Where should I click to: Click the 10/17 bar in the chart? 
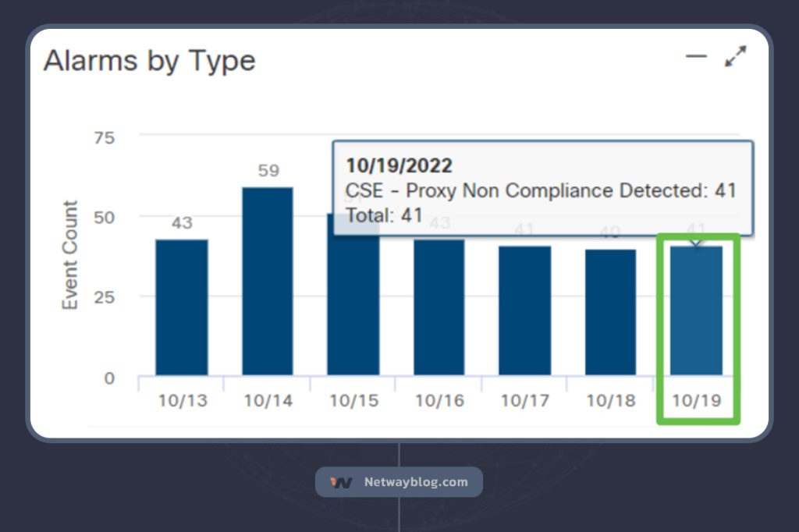pos(524,310)
